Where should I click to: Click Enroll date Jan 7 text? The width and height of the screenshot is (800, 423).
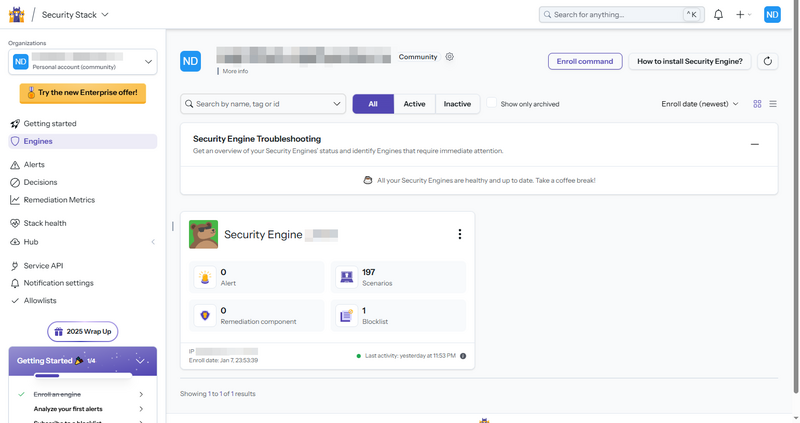[223, 360]
